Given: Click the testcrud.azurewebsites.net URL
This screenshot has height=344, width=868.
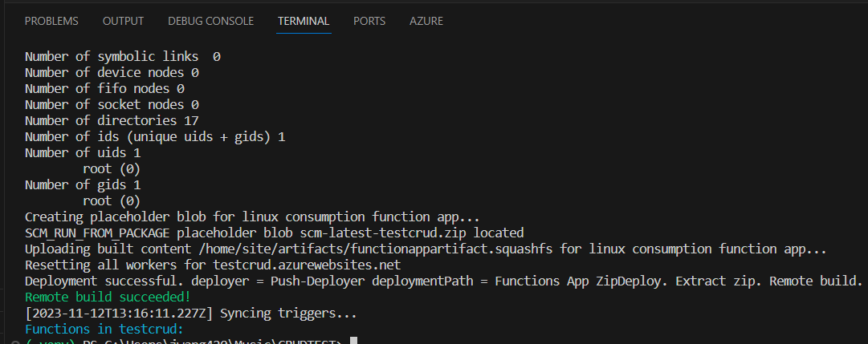Looking at the screenshot, I should [307, 265].
